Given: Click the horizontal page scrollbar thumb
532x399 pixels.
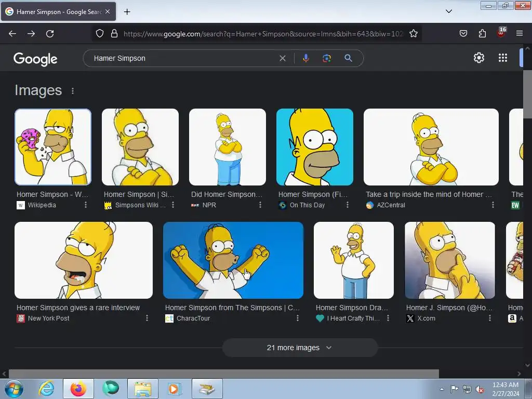Looking at the screenshot, I should point(224,374).
